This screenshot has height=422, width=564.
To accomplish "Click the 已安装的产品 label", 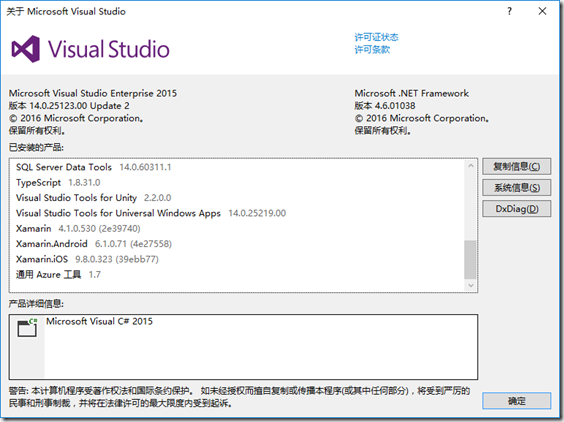I will point(36,148).
